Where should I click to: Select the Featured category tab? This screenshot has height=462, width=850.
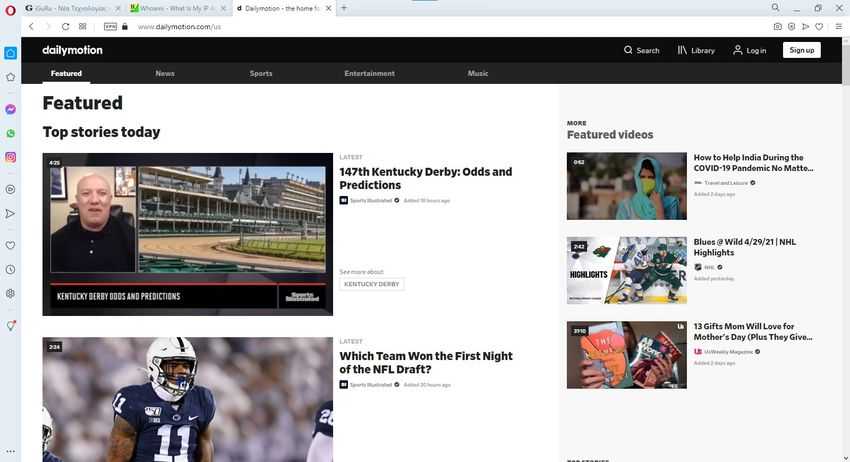66,73
